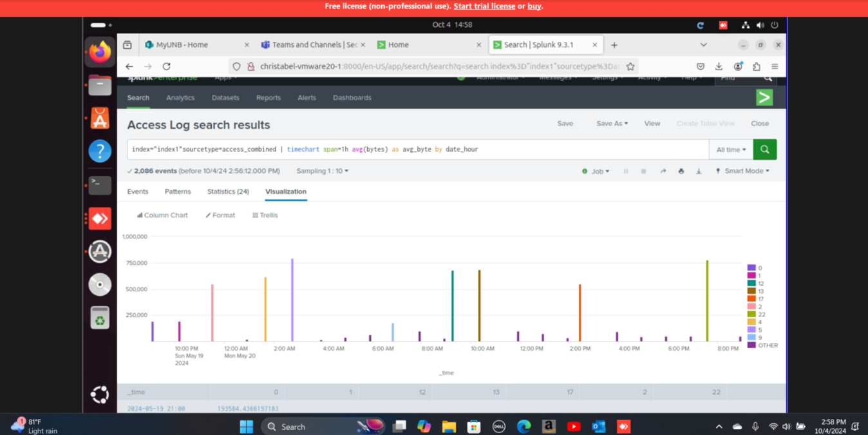Switch to the Statistics (24) tab
Screen dimensions: 868x435
(228, 191)
